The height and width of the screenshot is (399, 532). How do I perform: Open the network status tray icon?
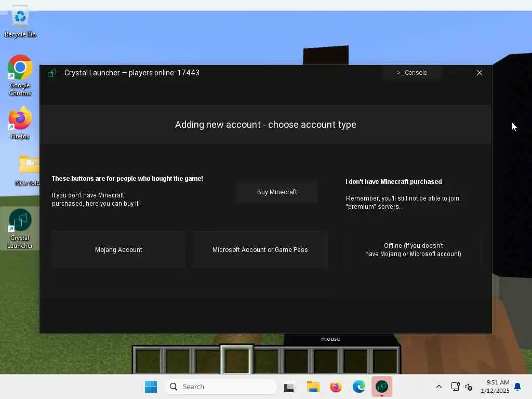tap(455, 387)
